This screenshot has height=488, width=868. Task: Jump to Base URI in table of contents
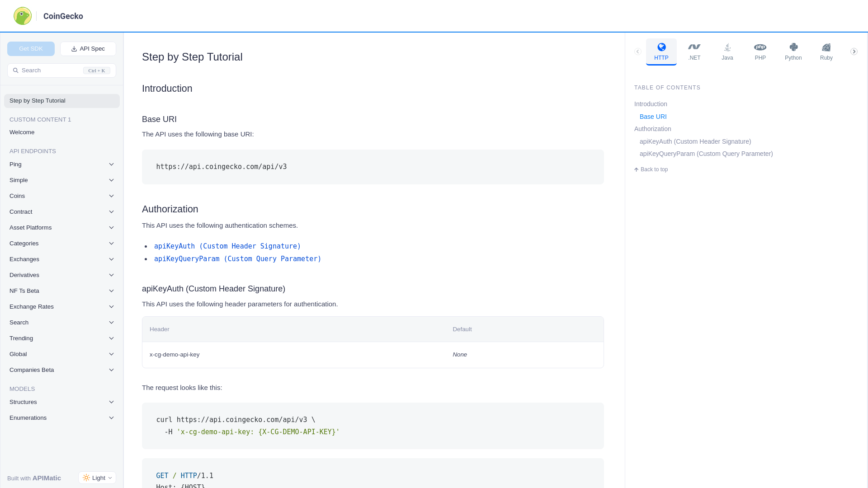point(653,117)
